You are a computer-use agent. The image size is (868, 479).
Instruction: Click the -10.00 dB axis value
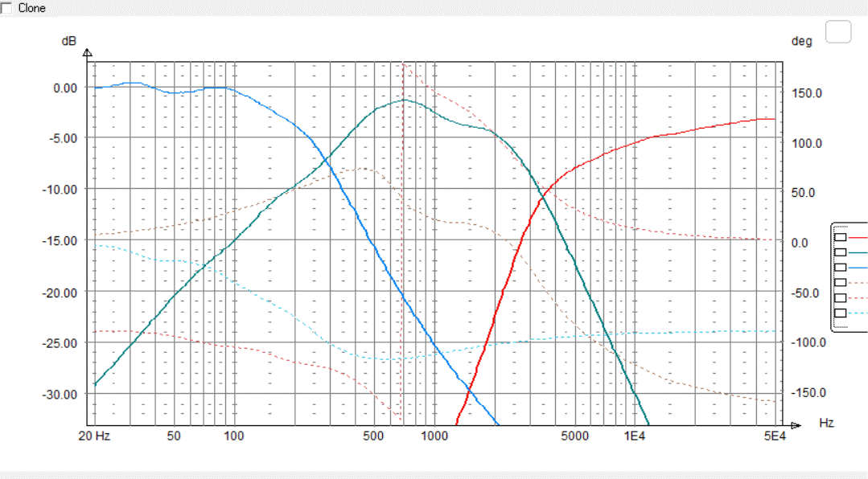pyautogui.click(x=60, y=190)
